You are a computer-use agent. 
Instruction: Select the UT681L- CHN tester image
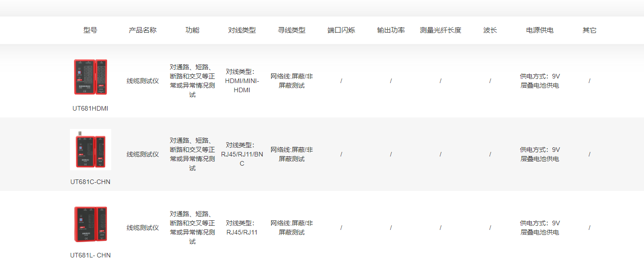click(x=91, y=224)
